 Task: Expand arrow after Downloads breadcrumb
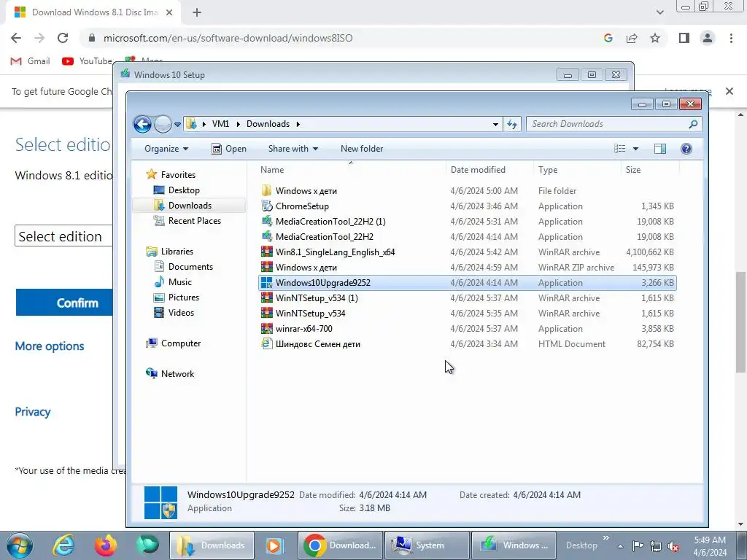(x=298, y=124)
